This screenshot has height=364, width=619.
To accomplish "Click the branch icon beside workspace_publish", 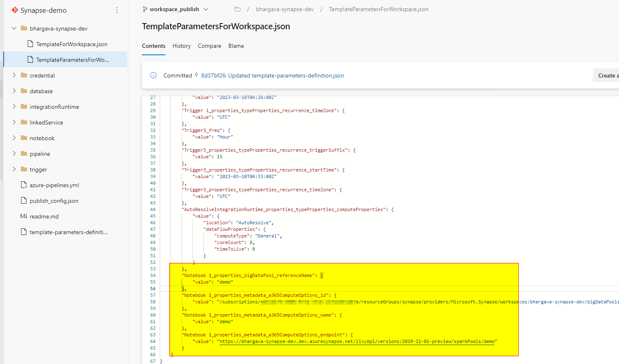I will tap(145, 9).
